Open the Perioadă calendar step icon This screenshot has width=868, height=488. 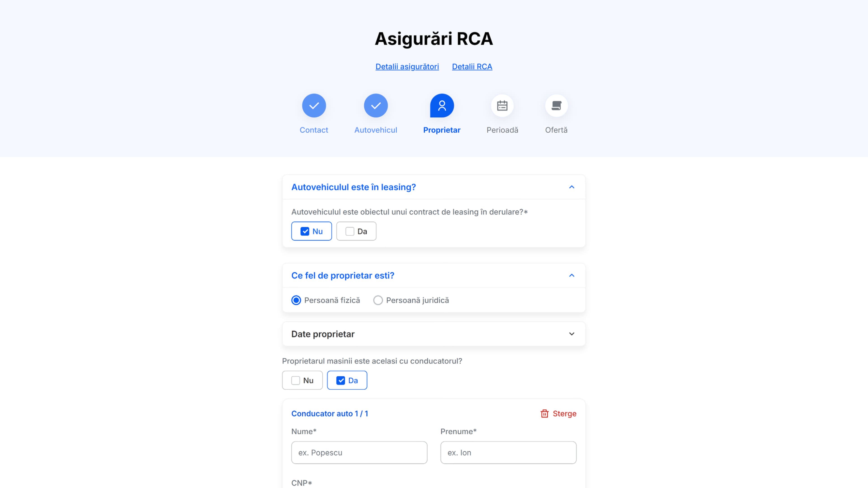(502, 106)
